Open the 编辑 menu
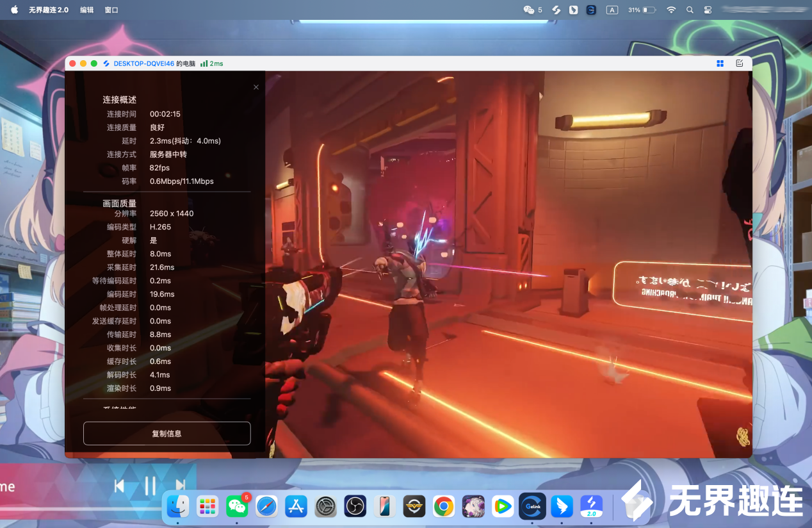 [x=86, y=10]
